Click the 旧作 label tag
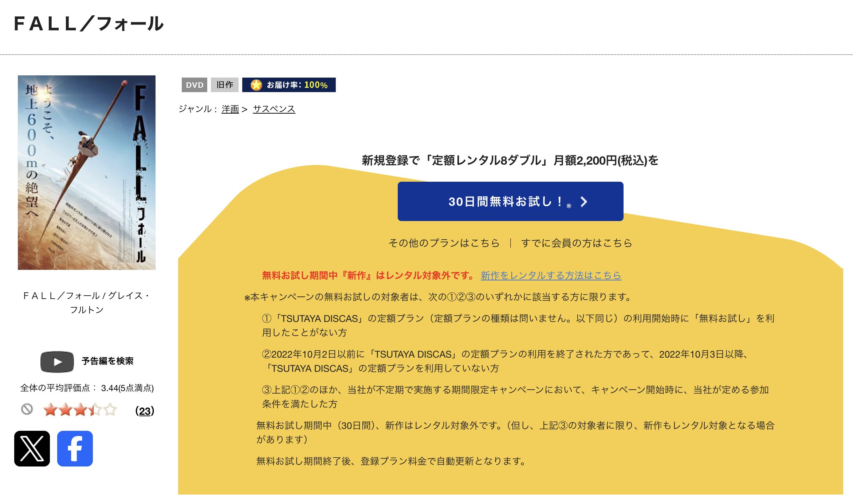The height and width of the screenshot is (504, 853). tap(225, 85)
